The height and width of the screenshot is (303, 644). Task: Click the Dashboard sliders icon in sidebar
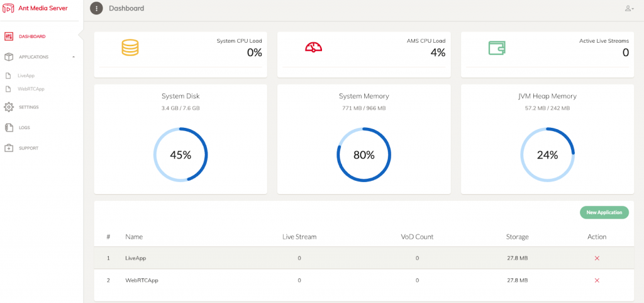pyautogui.click(x=9, y=37)
